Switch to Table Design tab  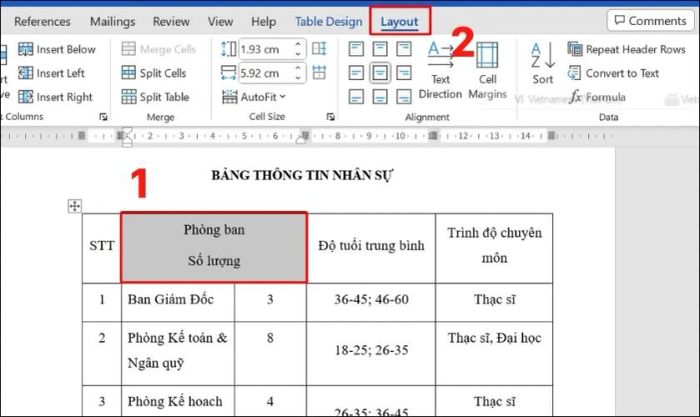tap(329, 21)
